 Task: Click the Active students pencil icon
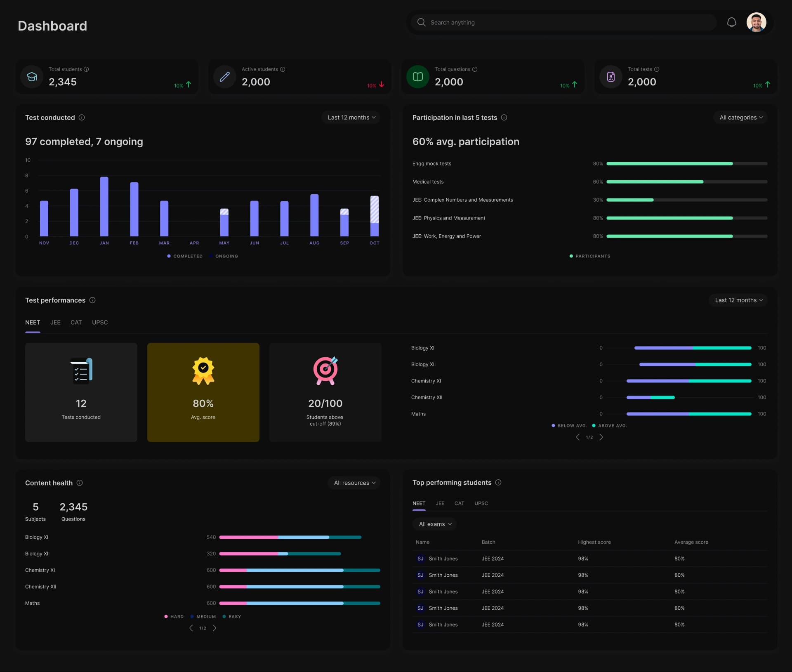[x=224, y=77]
